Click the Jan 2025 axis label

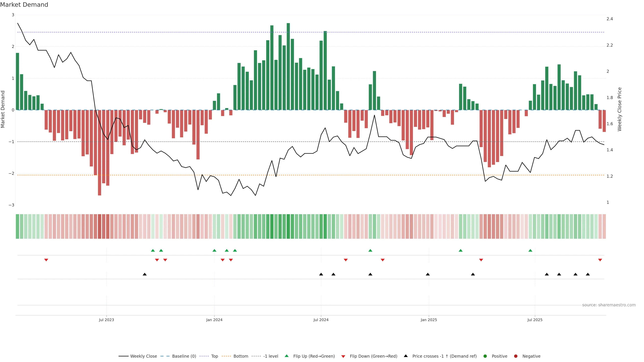coord(429,320)
